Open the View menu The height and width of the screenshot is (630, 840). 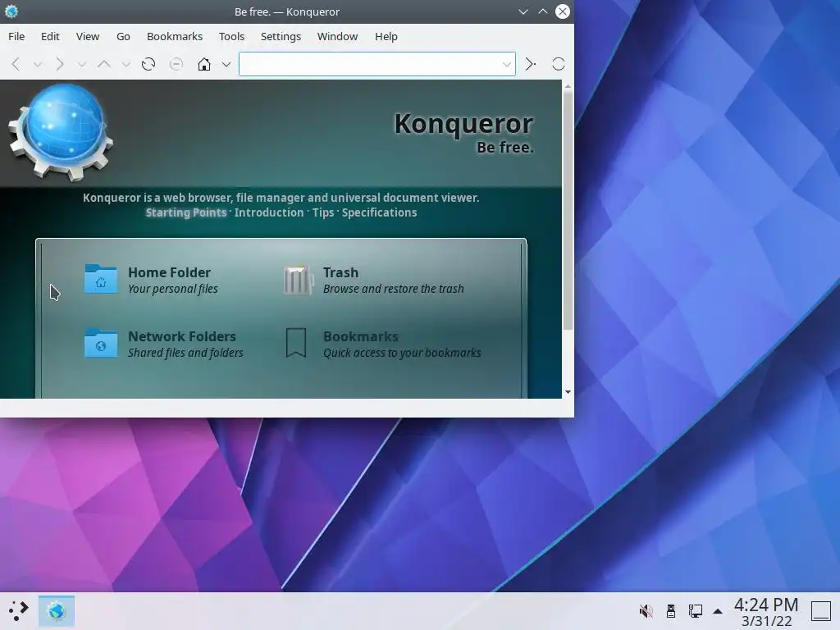click(87, 36)
